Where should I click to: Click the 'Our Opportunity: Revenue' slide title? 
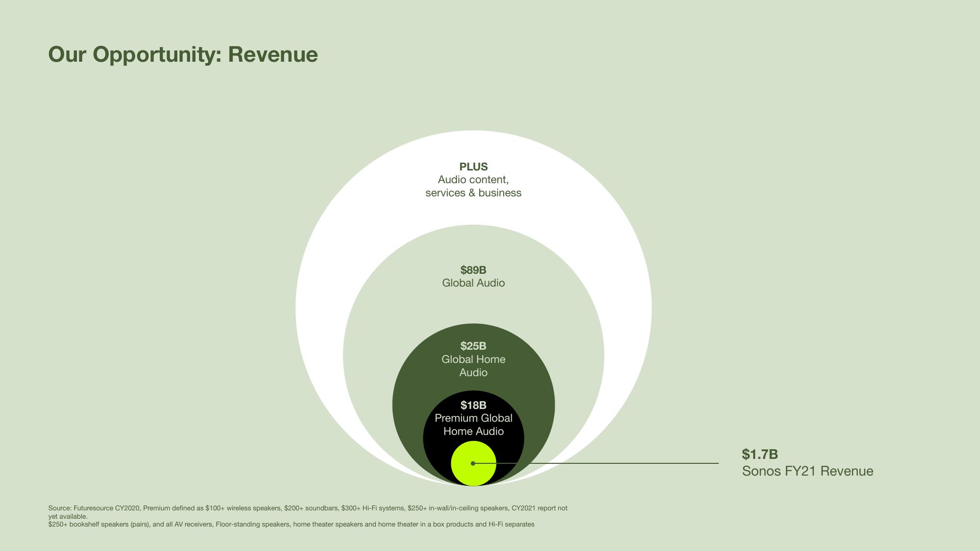click(x=183, y=54)
